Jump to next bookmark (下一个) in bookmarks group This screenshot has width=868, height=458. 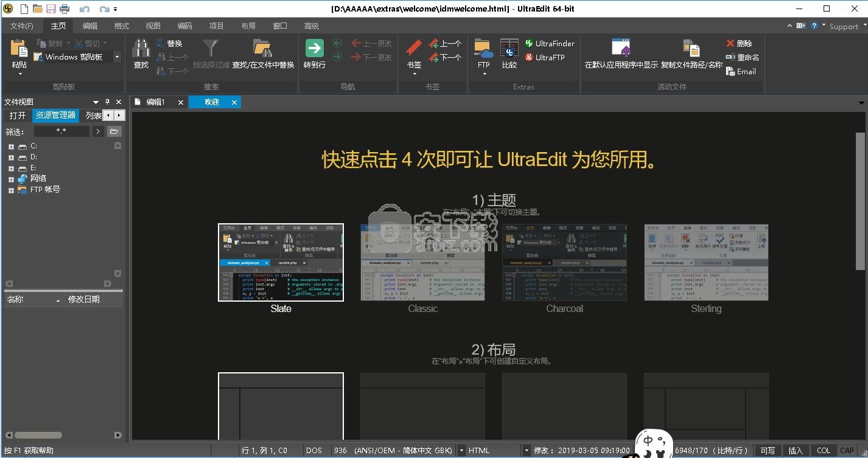pos(445,58)
